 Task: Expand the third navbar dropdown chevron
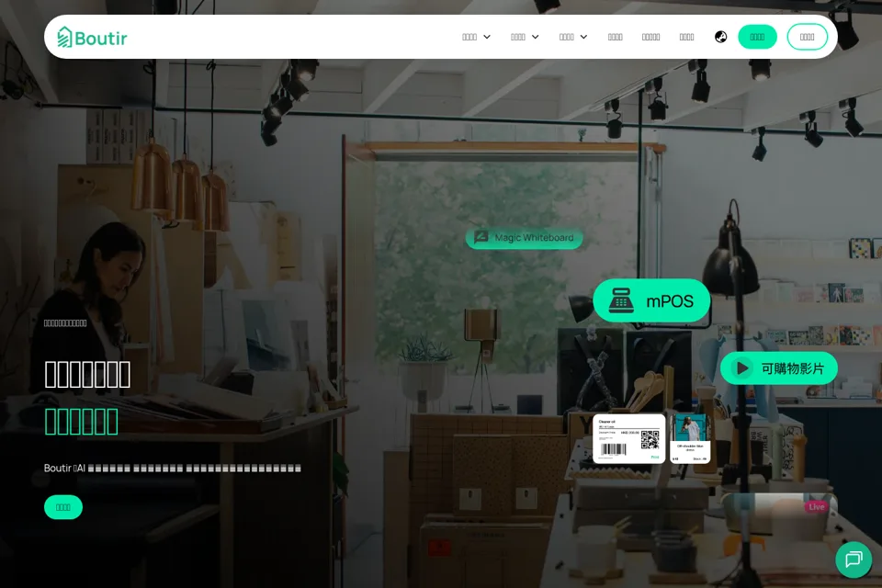[584, 37]
